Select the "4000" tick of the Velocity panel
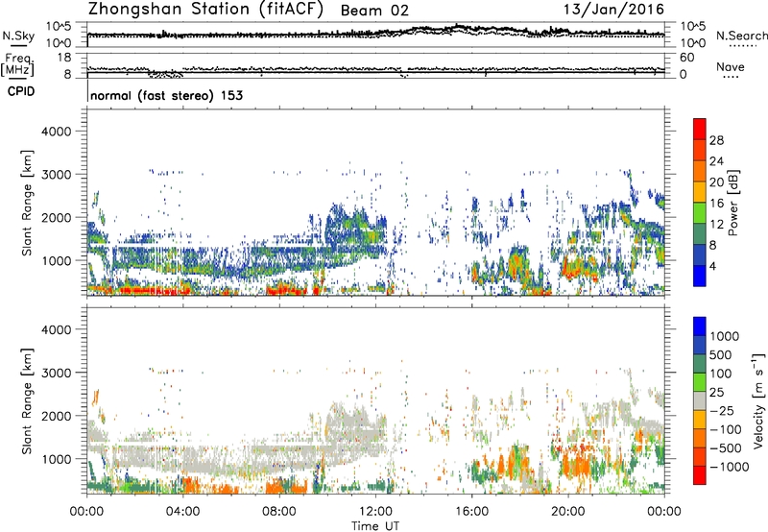This screenshot has height=532, width=768. click(x=57, y=329)
